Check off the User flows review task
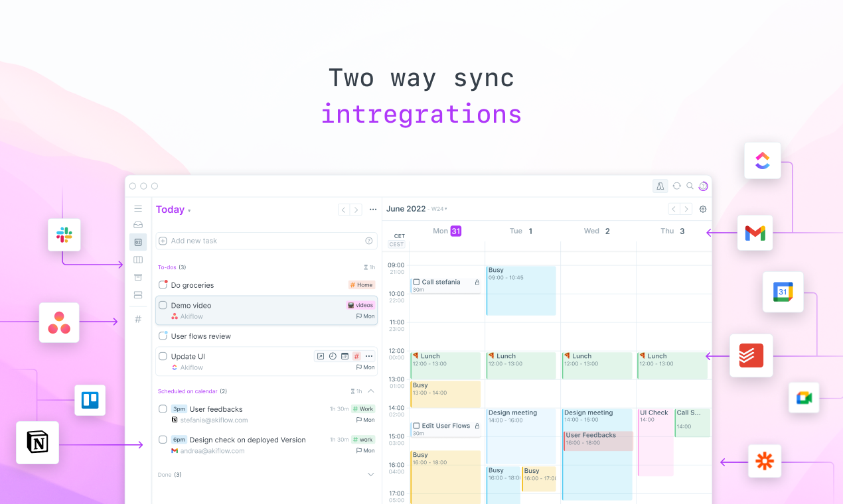 click(163, 336)
